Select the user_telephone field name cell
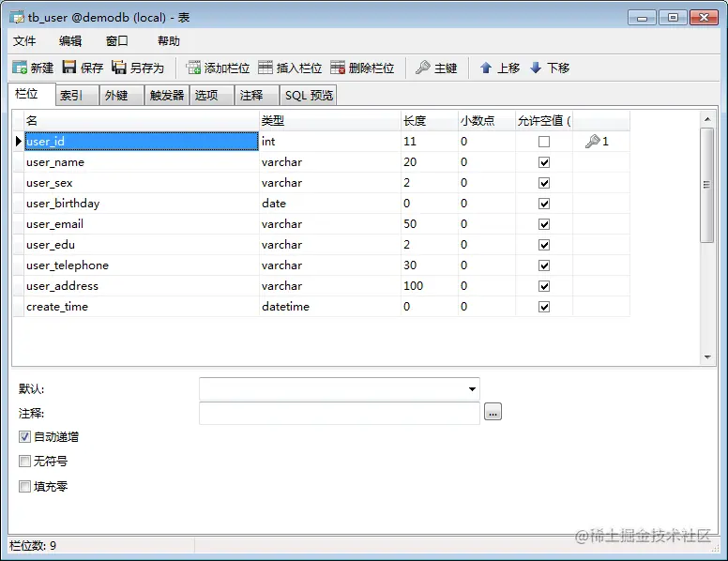 [x=142, y=265]
